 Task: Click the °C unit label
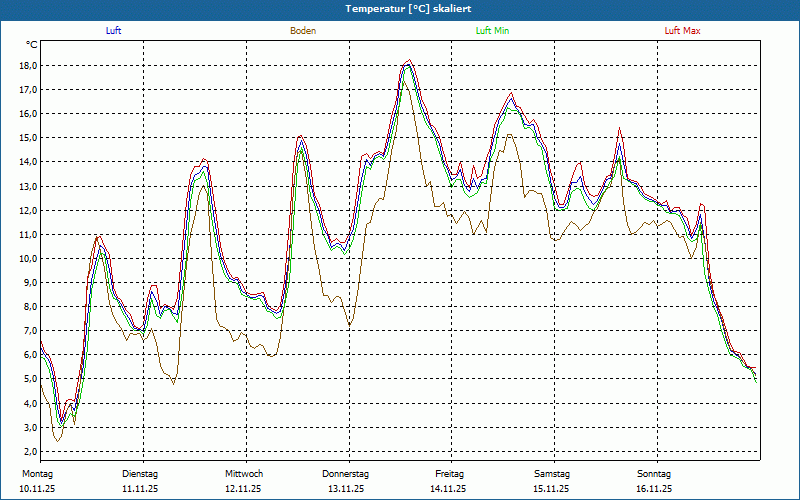(x=32, y=45)
